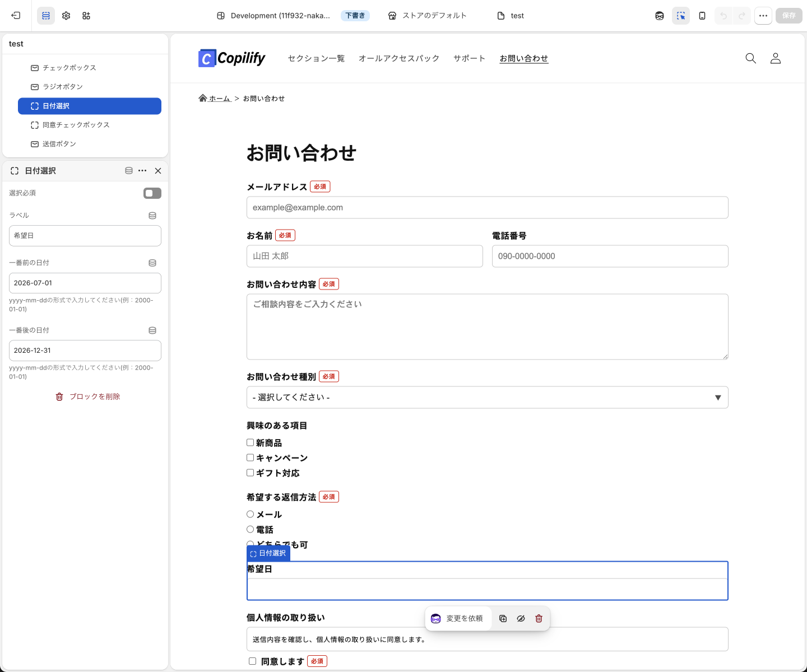807x672 pixels.
Task: Open セクション一覧 navigation item
Action: pyautogui.click(x=316, y=58)
